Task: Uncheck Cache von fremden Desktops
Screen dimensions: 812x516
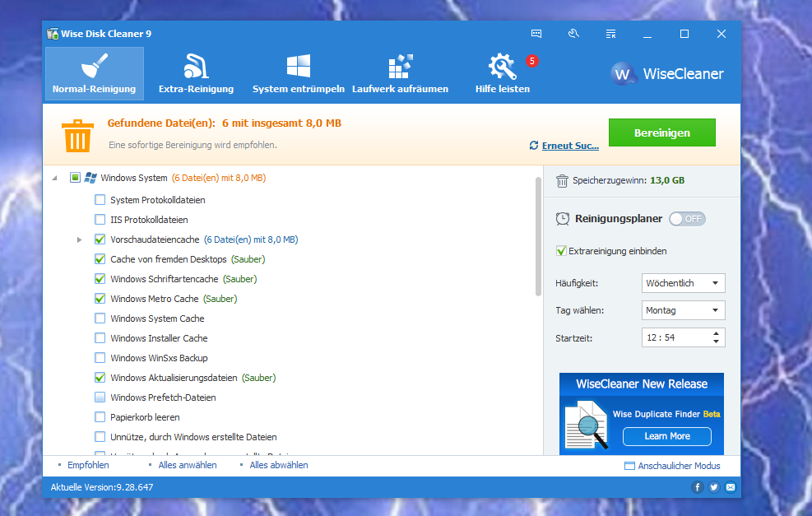Action: [x=100, y=259]
